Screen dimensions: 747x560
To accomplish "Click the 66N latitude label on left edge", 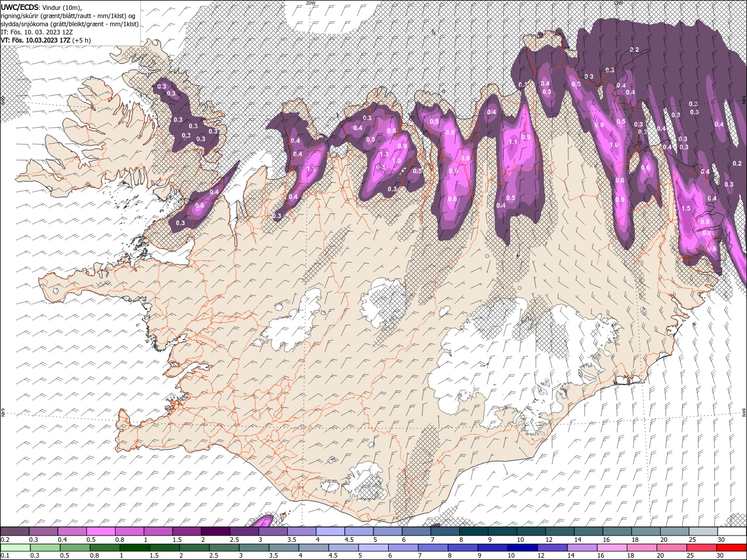I will click(2, 101).
